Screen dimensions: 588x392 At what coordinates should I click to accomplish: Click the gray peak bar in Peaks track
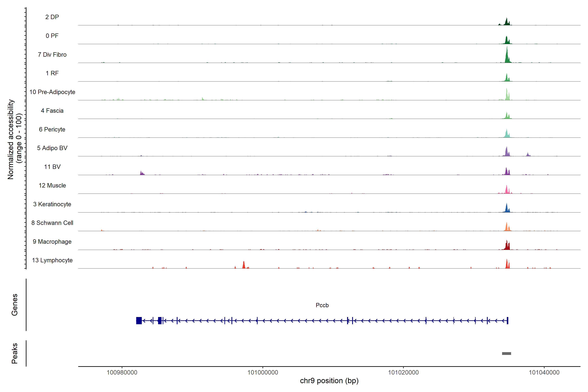[x=506, y=353]
